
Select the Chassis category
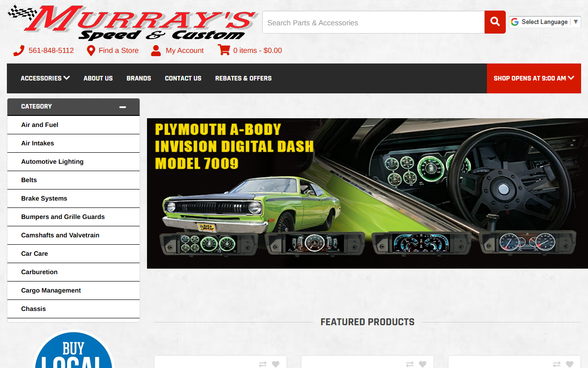(73, 309)
